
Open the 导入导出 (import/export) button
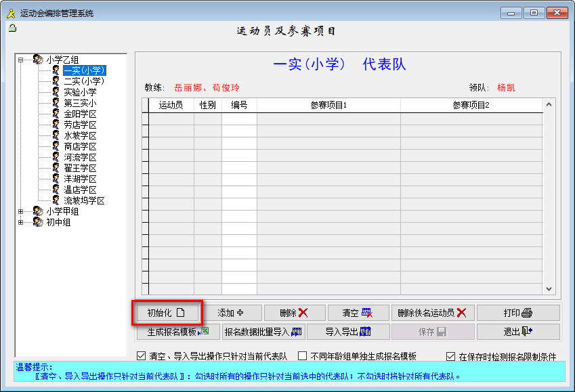tap(347, 332)
